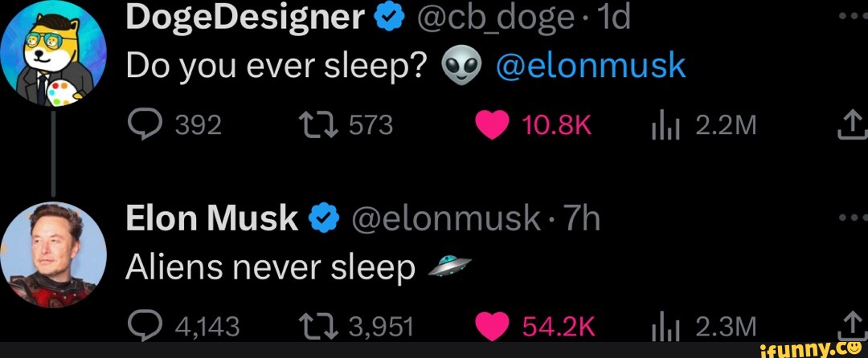
Task: Open Elon Musk's display name
Action: coord(211,218)
